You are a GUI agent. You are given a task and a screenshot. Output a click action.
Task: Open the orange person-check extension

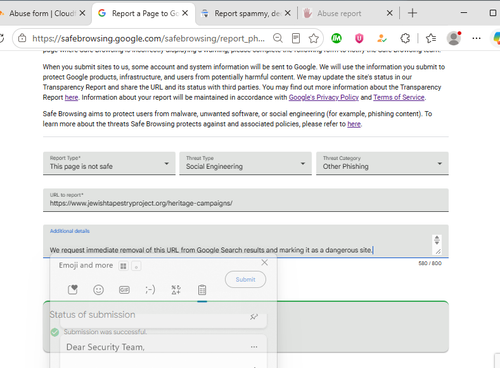382,38
